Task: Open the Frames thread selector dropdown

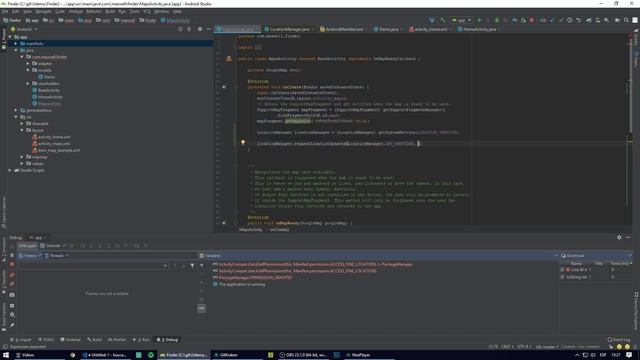Action: click(x=93, y=266)
